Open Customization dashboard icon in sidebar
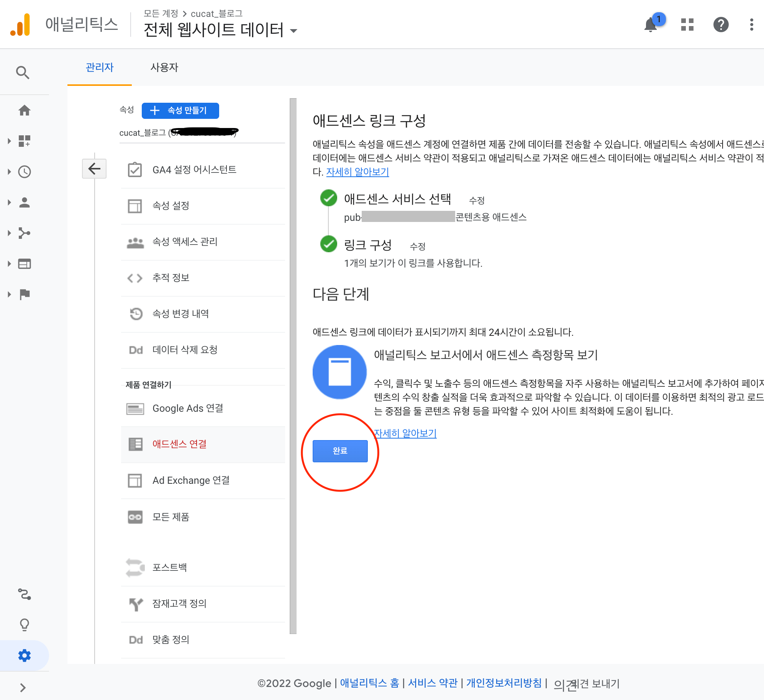The width and height of the screenshot is (764, 700). [x=25, y=141]
